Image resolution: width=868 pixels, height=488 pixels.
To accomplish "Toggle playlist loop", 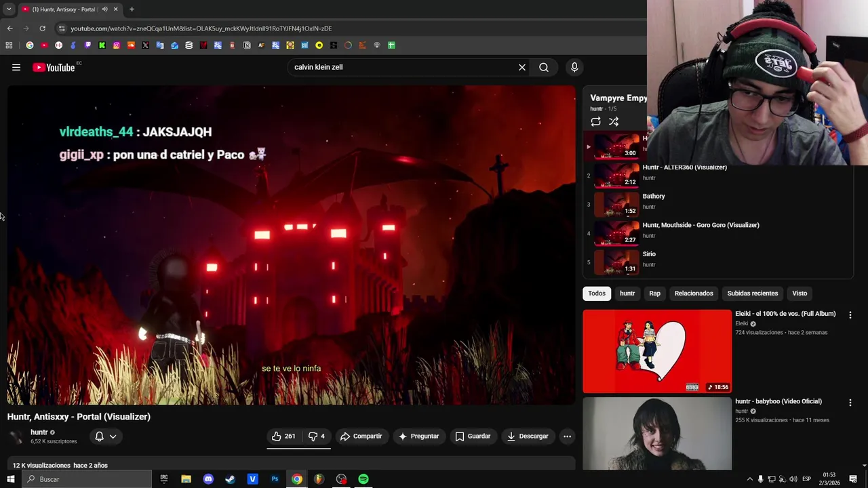I will coord(595,122).
